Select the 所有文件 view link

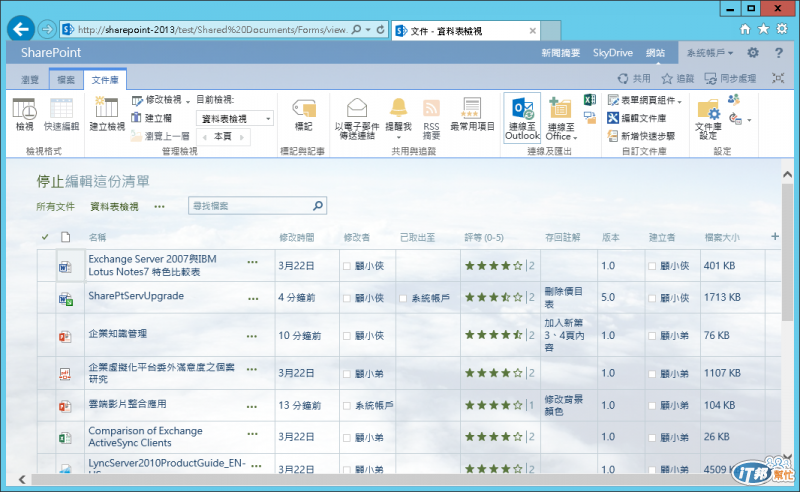click(56, 207)
